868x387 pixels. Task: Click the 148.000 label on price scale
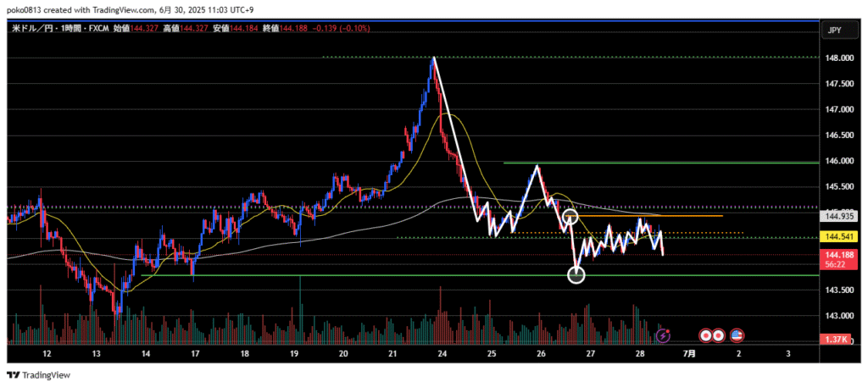[x=838, y=58]
